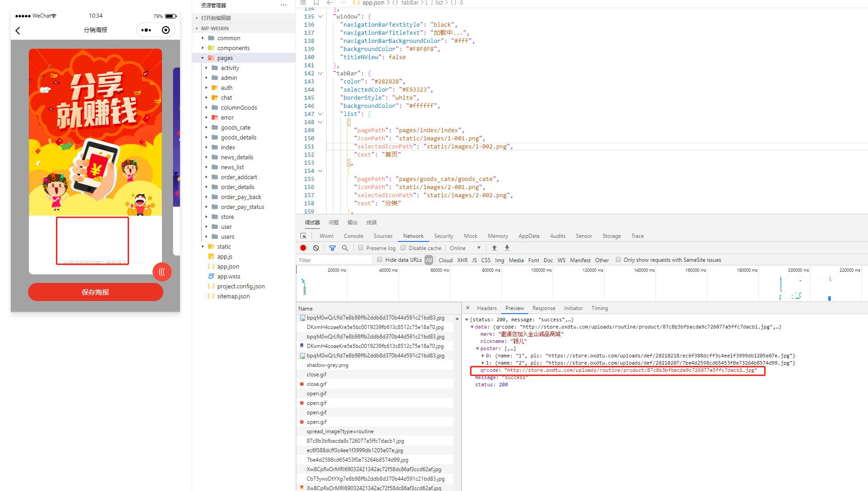
Task: Close mini-program via the target circle icon
Action: [x=166, y=30]
